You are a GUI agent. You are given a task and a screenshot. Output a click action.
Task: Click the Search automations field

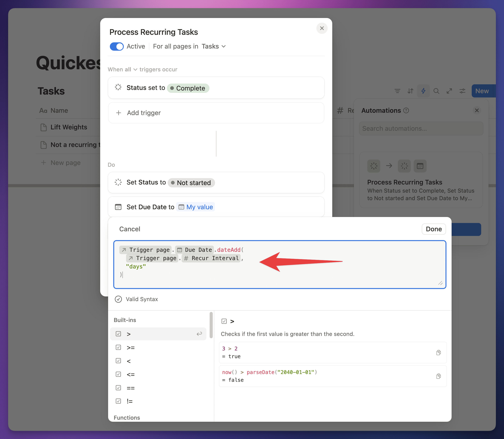click(x=421, y=129)
